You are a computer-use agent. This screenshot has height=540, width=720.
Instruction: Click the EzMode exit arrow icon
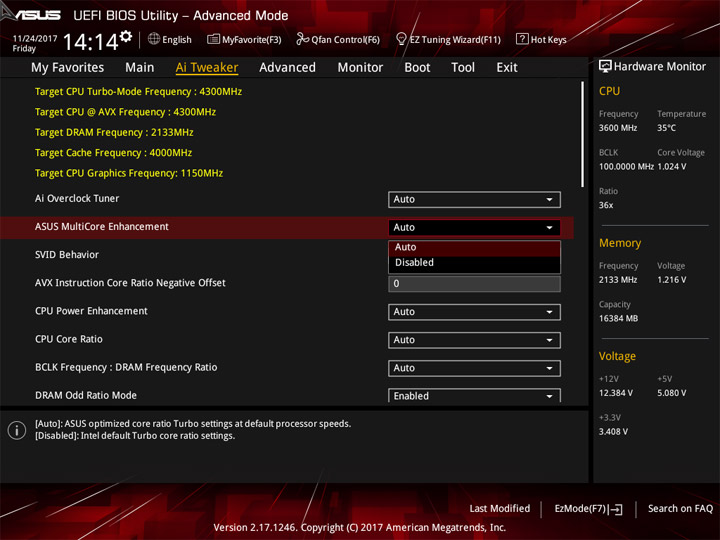pos(617,509)
